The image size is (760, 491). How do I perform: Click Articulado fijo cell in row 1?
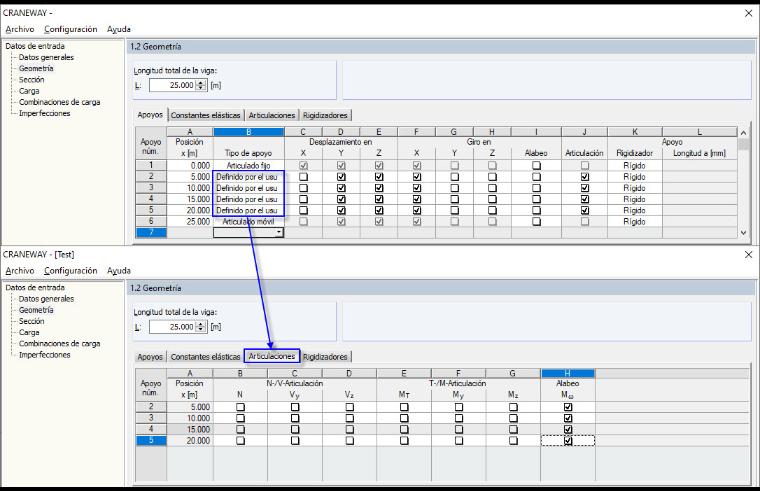point(249,165)
